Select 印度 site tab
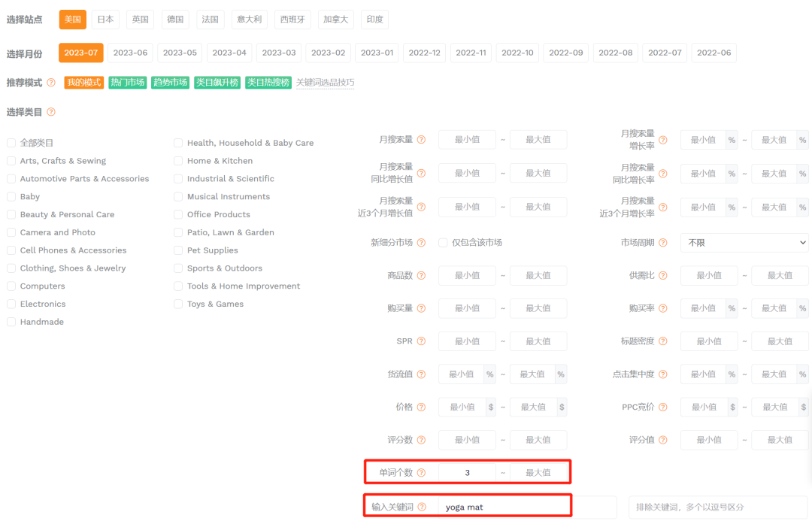 [375, 19]
